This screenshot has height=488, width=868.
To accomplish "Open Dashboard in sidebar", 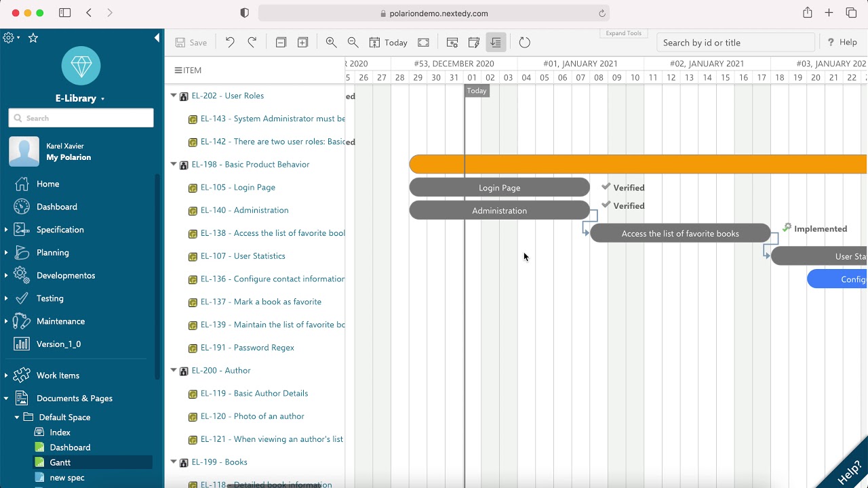I will click(x=57, y=207).
